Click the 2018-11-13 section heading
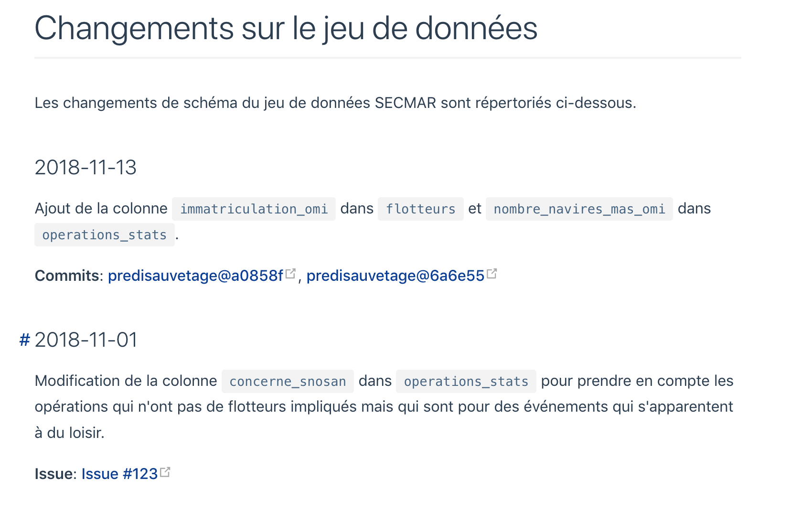Image resolution: width=812 pixels, height=511 pixels. (85, 168)
